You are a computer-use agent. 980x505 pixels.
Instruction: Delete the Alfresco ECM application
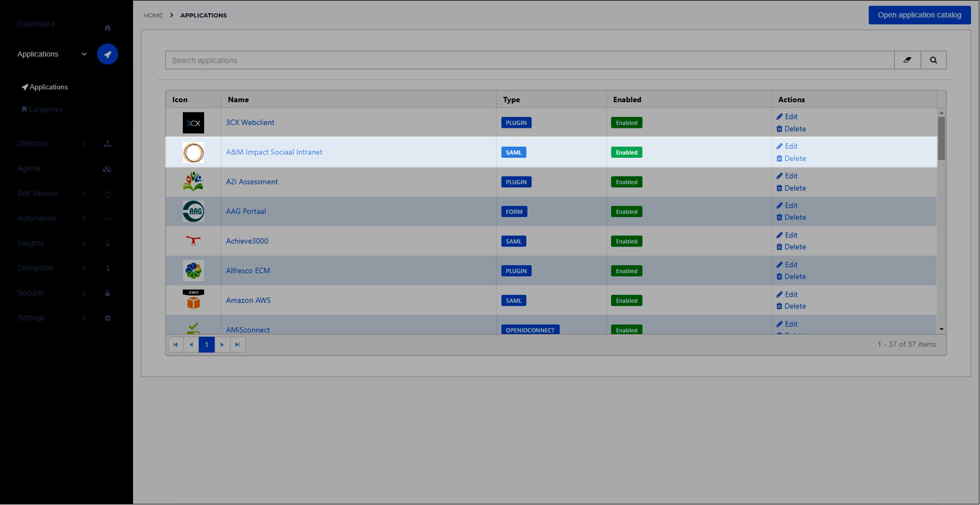coord(791,276)
